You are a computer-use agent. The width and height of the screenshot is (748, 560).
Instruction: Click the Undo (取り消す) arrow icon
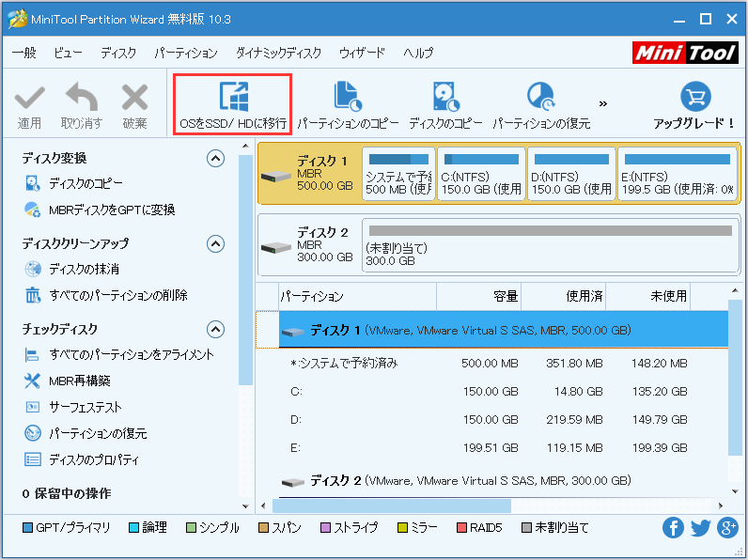(82, 97)
